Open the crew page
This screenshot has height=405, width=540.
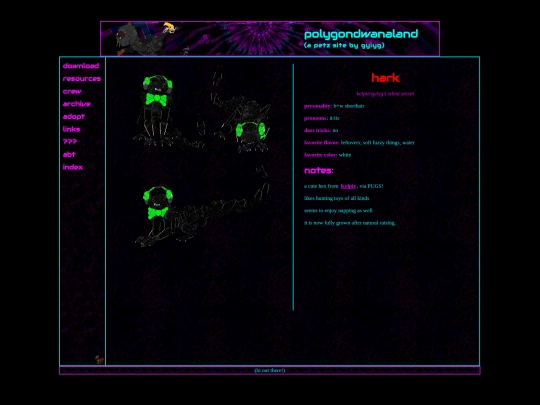(x=72, y=91)
